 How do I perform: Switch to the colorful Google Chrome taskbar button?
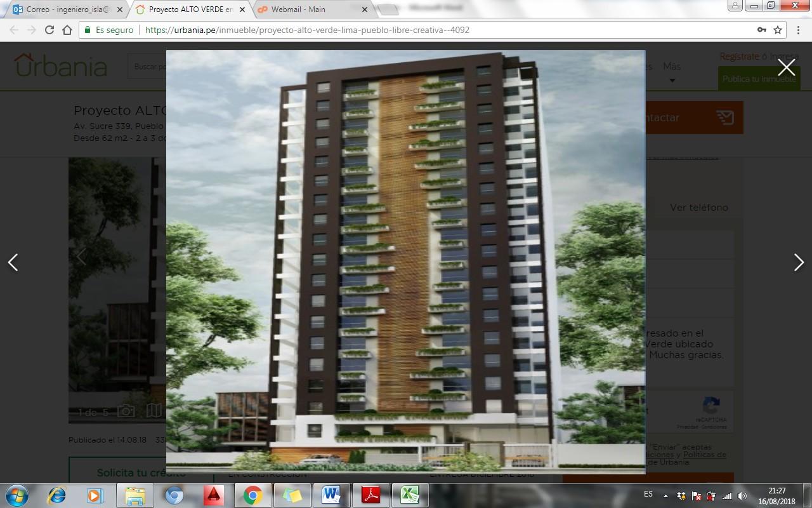(x=253, y=495)
